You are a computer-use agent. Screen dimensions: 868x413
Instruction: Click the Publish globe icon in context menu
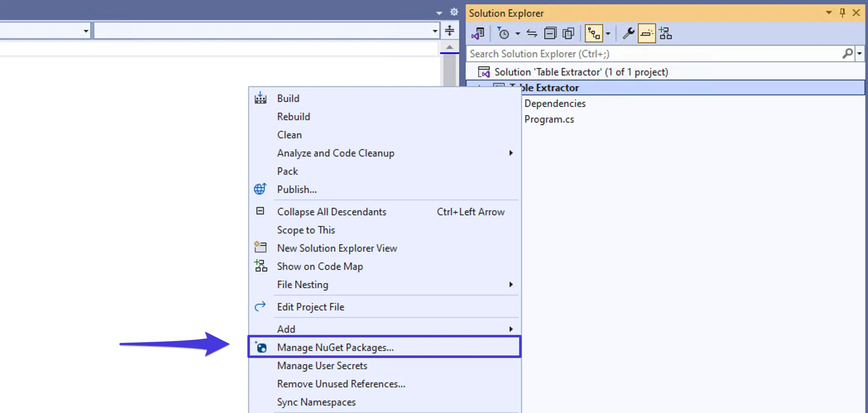[x=260, y=189]
